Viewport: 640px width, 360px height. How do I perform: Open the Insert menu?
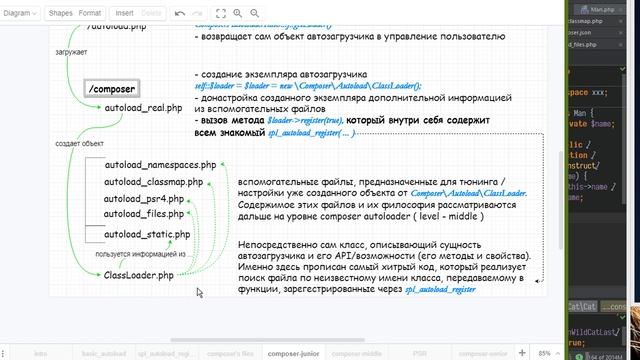point(124,13)
